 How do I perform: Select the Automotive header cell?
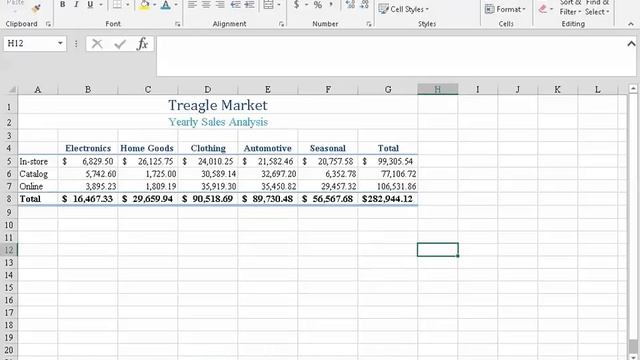pos(268,148)
